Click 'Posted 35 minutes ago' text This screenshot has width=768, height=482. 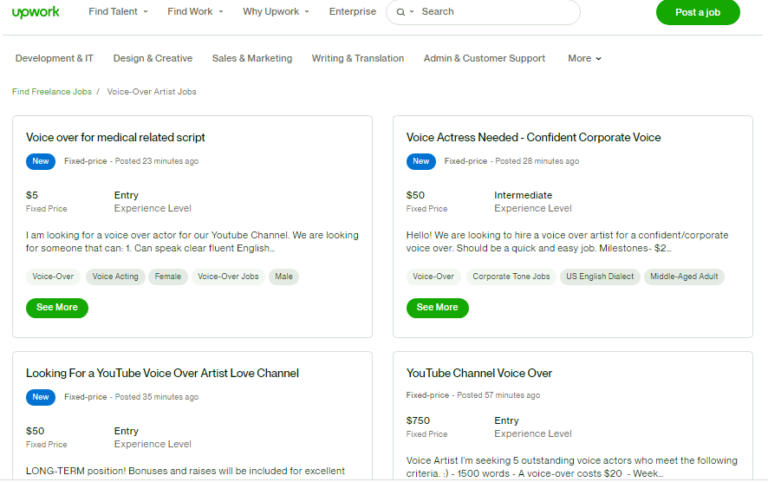click(157, 397)
